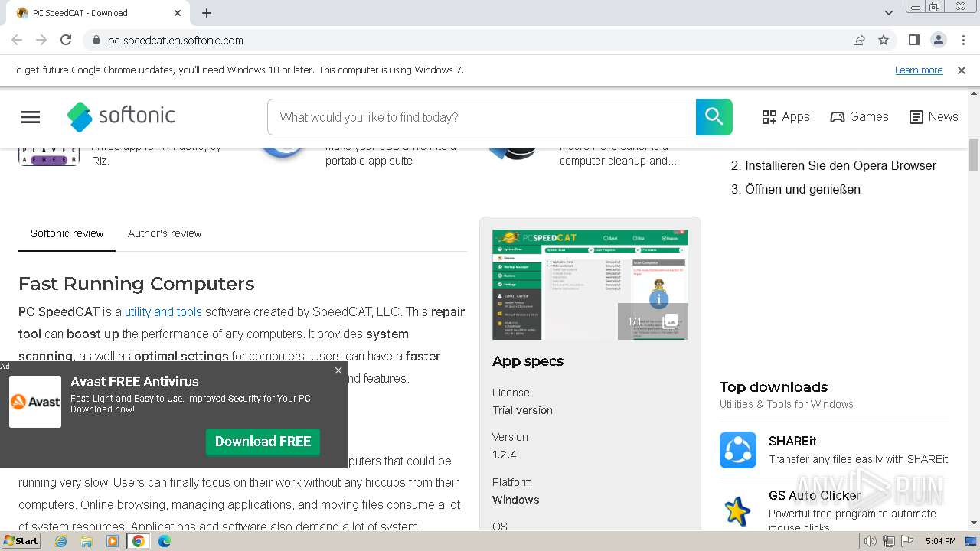Click the browser back arrow

tap(17, 40)
